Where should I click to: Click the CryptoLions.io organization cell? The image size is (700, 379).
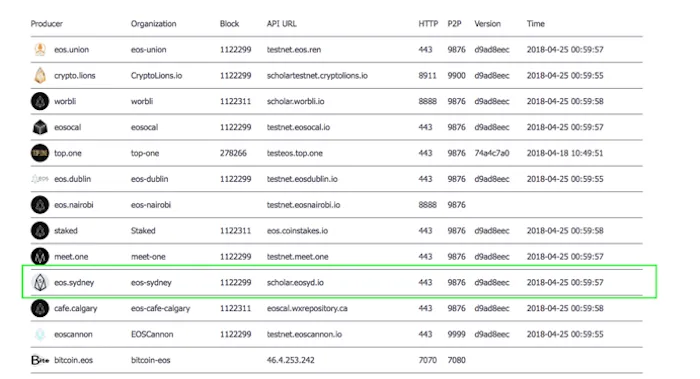[156, 75]
